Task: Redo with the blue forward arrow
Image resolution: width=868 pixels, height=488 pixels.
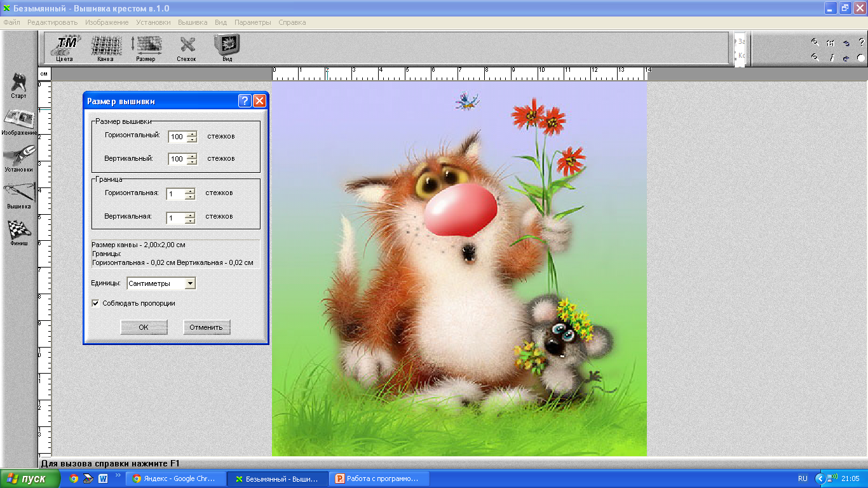Action: pyautogui.click(x=846, y=57)
